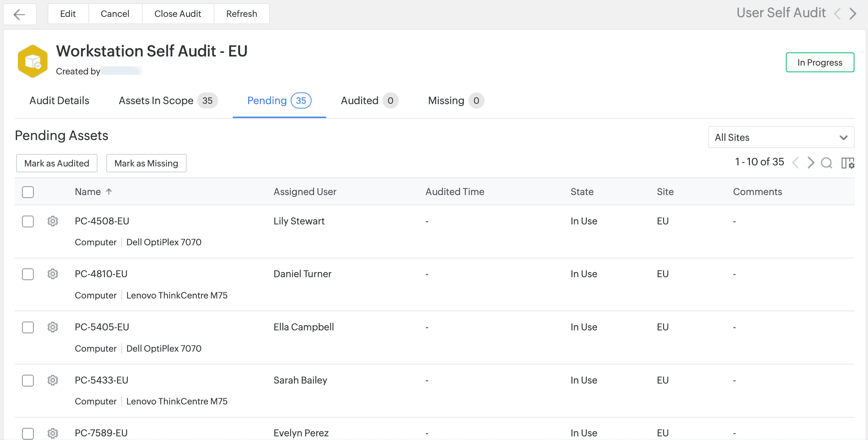Screen dimensions: 868x440
Task: Click the In Progress status badge
Action: [820, 62]
